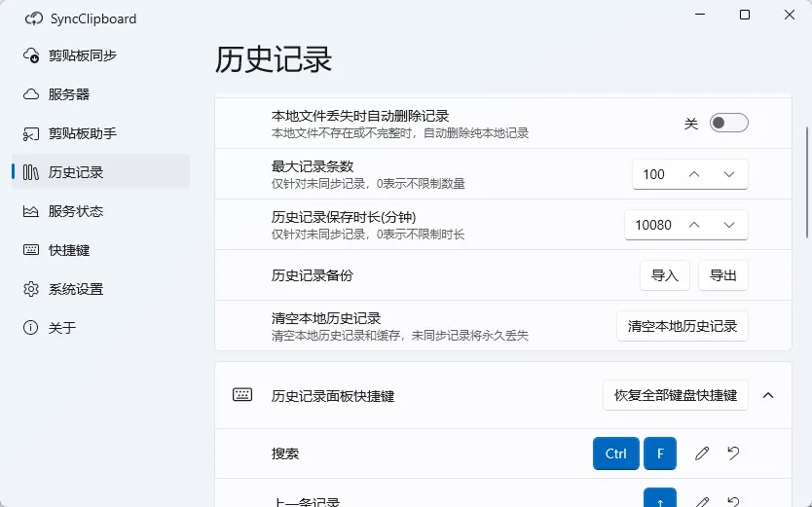Increase 最大记录条数 with up arrow
The width and height of the screenshot is (812, 507).
tap(694, 174)
